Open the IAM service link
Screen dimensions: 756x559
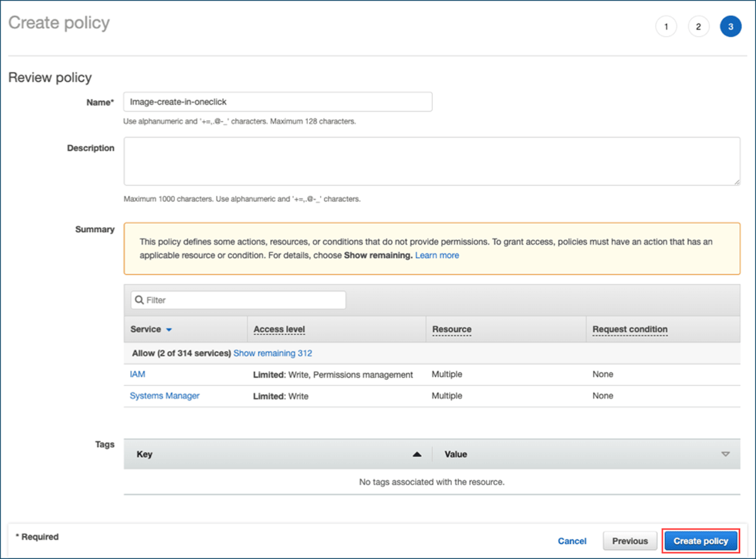[x=138, y=374]
